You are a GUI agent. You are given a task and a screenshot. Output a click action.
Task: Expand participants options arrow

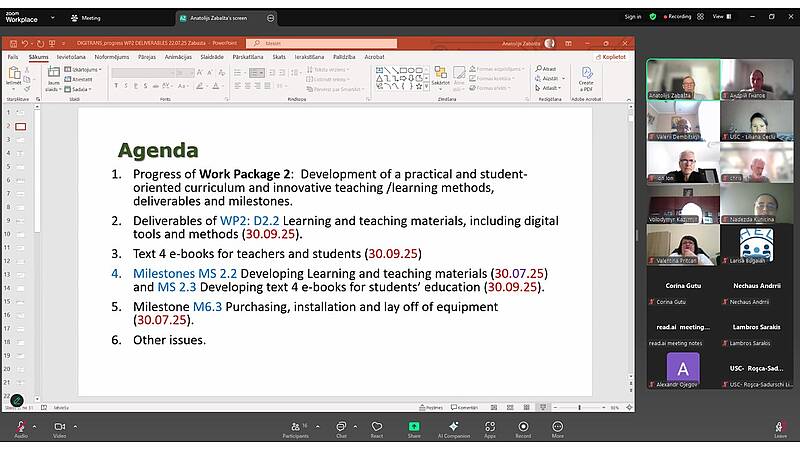point(317,427)
